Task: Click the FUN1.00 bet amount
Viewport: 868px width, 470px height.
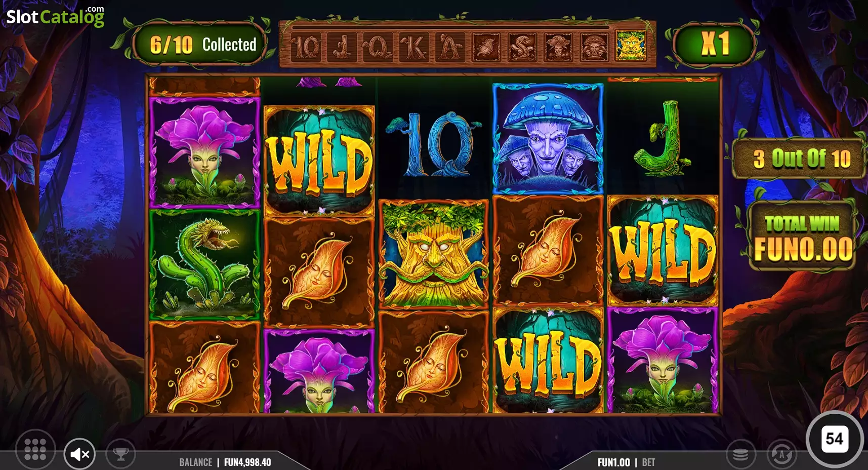Action: pos(613,462)
